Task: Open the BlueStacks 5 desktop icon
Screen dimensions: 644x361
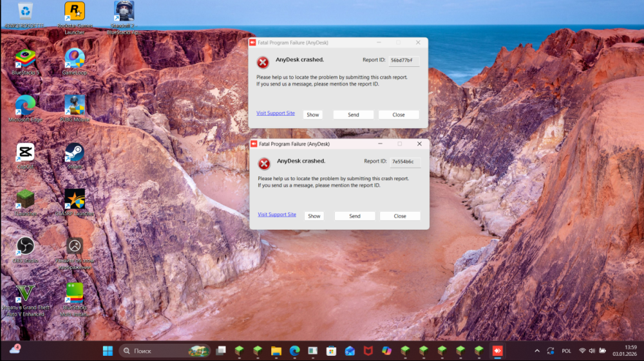Action: point(25,62)
